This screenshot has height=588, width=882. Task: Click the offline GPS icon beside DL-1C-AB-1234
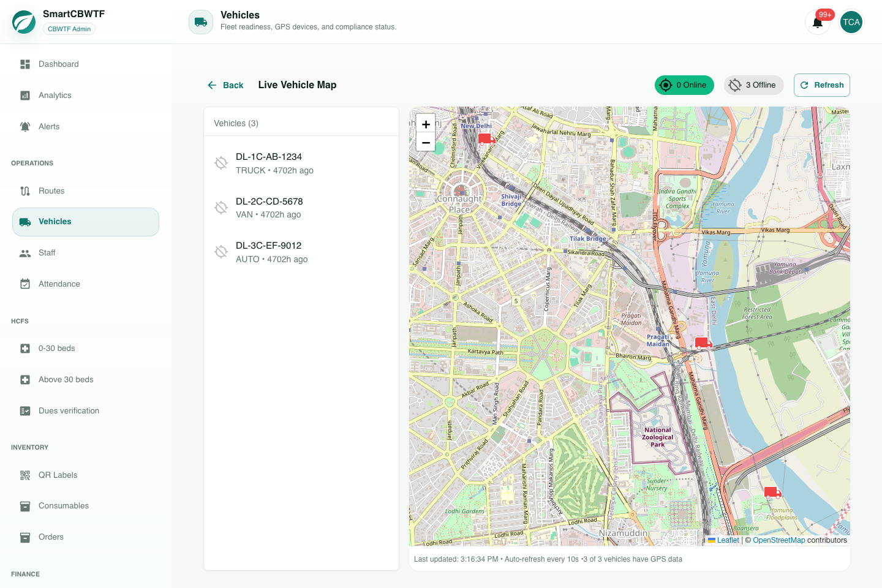pos(221,163)
